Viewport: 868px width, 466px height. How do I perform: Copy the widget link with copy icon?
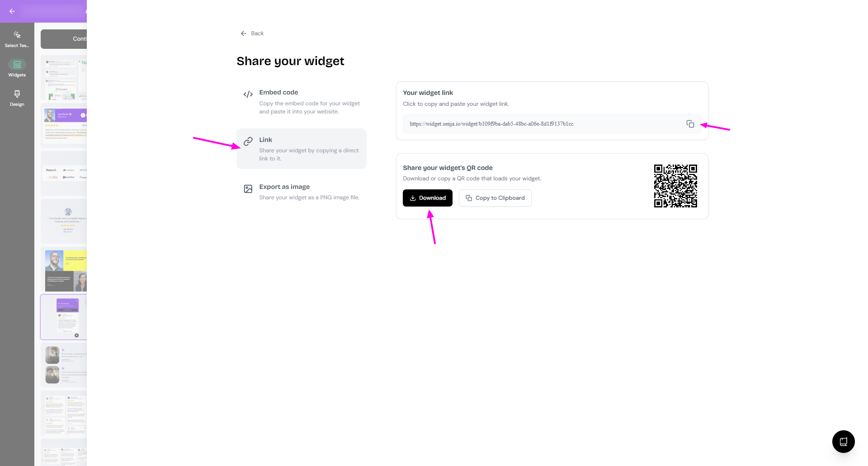tap(690, 124)
